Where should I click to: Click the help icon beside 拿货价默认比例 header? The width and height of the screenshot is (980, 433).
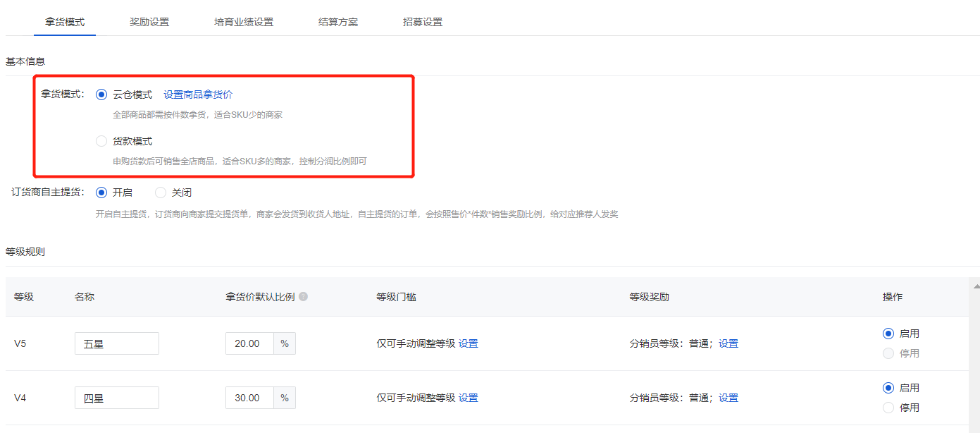(303, 296)
